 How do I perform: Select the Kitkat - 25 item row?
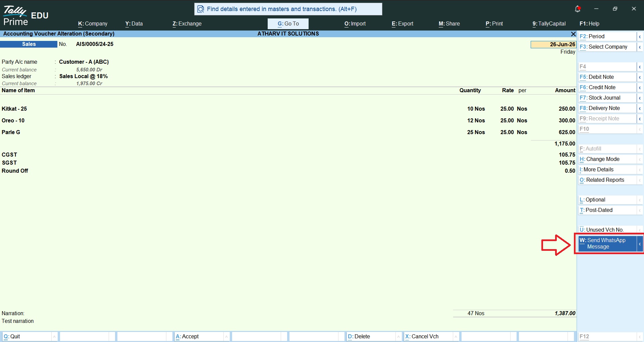[x=288, y=109]
